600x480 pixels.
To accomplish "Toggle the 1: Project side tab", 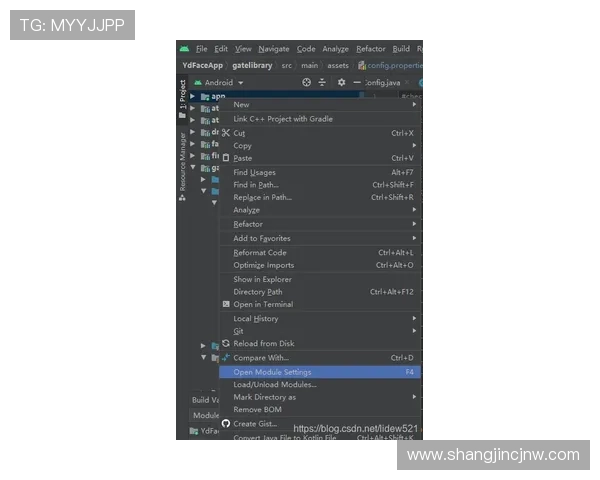I will point(183,99).
